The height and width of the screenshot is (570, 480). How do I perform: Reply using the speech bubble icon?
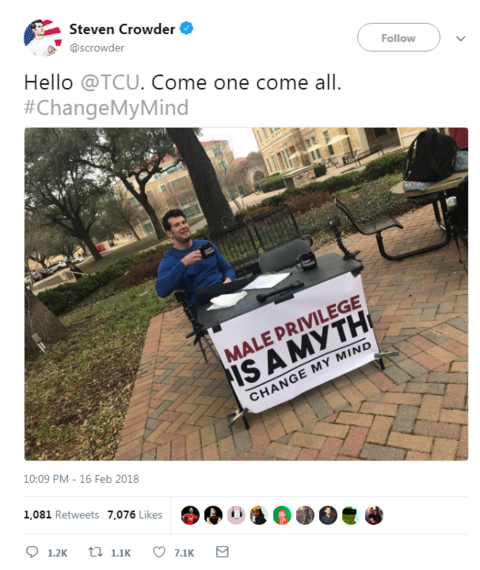pyautogui.click(x=32, y=552)
